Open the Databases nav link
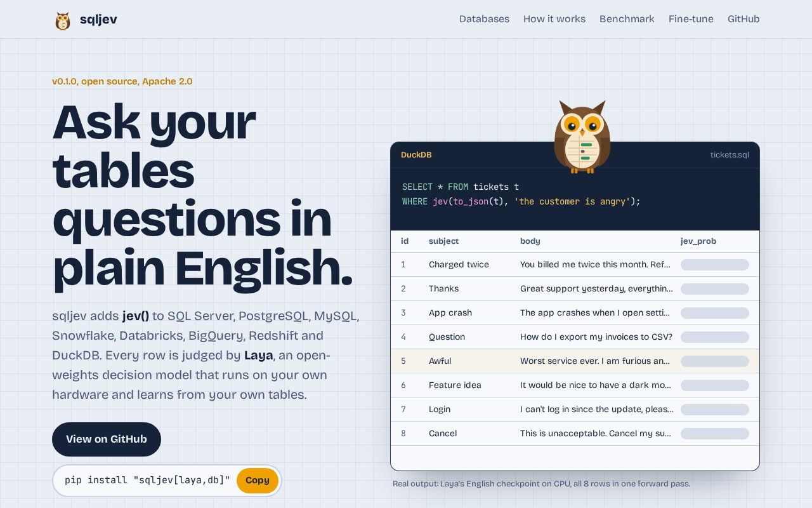The width and height of the screenshot is (812, 508). pos(484,19)
